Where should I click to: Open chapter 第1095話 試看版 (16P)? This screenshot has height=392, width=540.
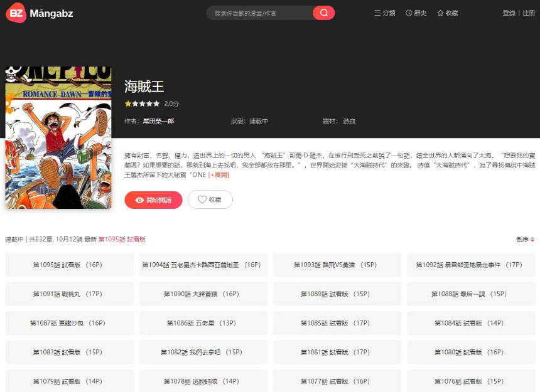click(69, 265)
